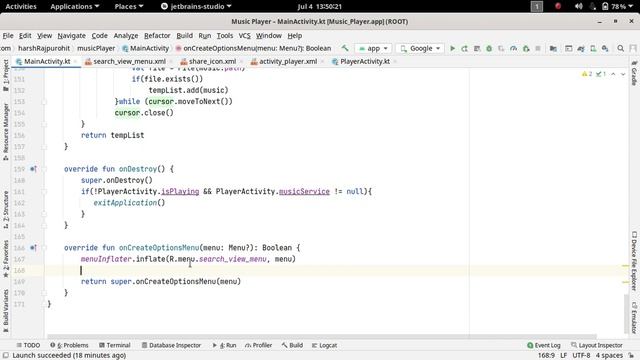
Task: Open the Build menu
Action: point(184,36)
